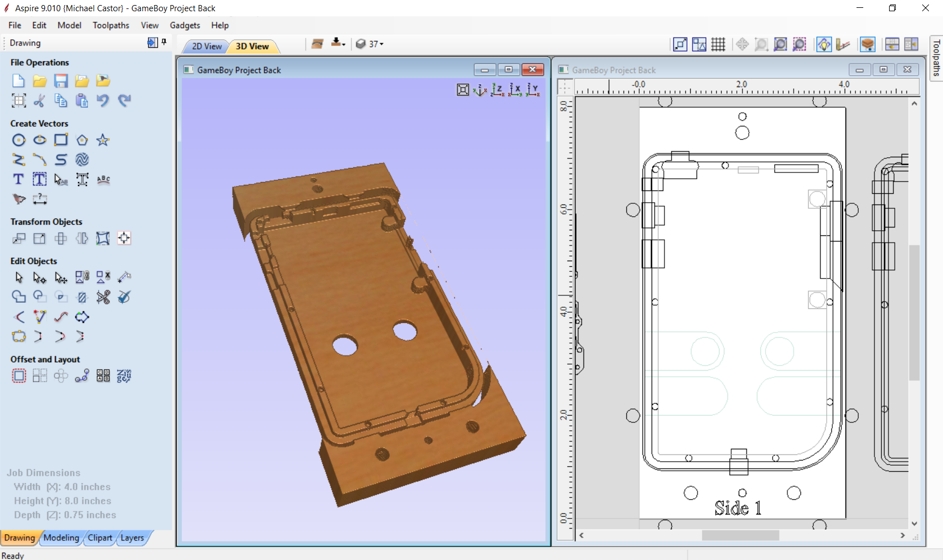Open the Toolpaths menu
This screenshot has width=943, height=560.
pyautogui.click(x=111, y=25)
